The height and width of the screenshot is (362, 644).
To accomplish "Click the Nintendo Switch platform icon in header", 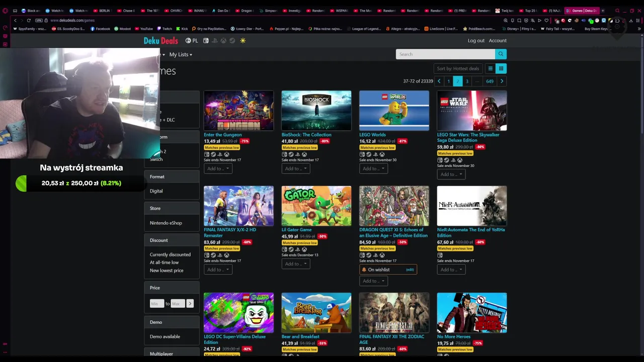I will pos(207,41).
